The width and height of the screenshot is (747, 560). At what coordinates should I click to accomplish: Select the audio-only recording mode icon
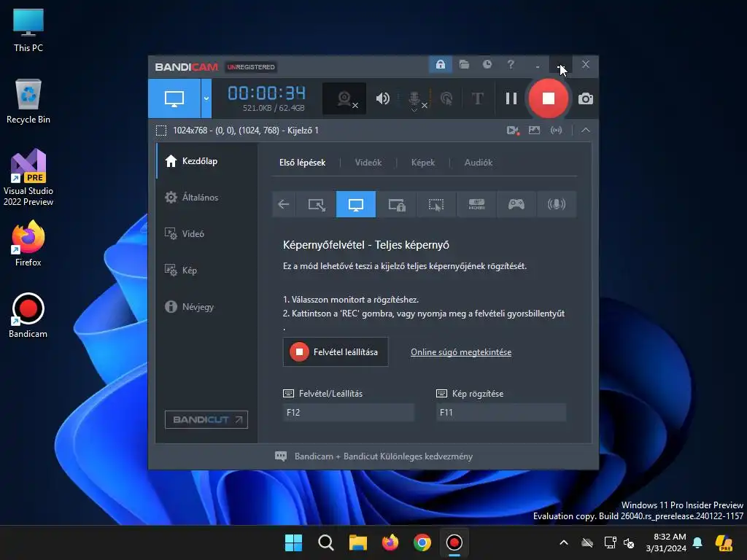point(557,204)
